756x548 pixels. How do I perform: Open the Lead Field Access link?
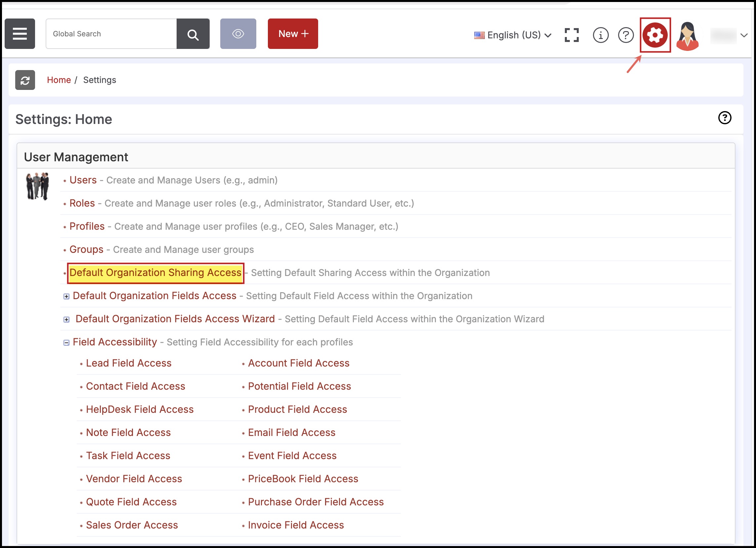tap(128, 363)
